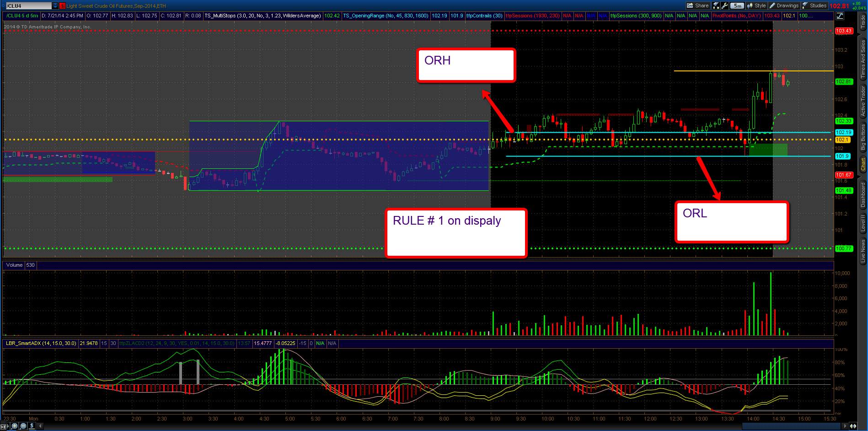The image size is (868, 431).
Task: Click the red number 1 link icon
Action: pyautogui.click(x=63, y=6)
